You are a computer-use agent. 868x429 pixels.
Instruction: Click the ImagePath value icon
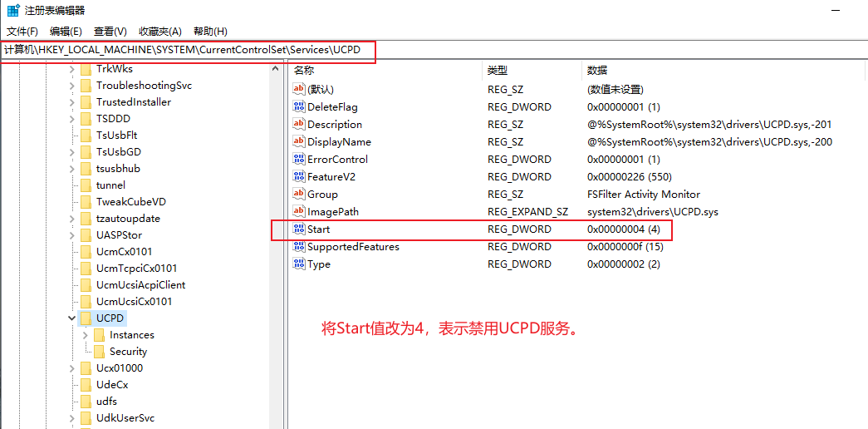tap(299, 211)
